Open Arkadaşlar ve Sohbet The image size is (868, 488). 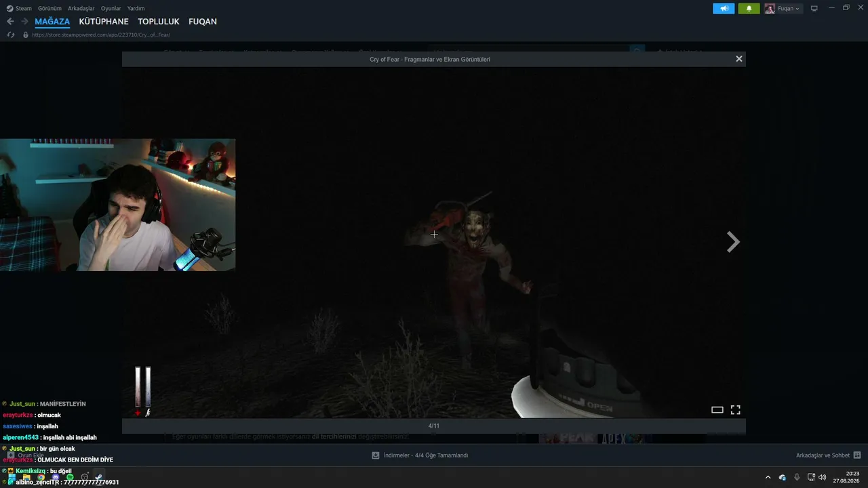click(x=823, y=455)
